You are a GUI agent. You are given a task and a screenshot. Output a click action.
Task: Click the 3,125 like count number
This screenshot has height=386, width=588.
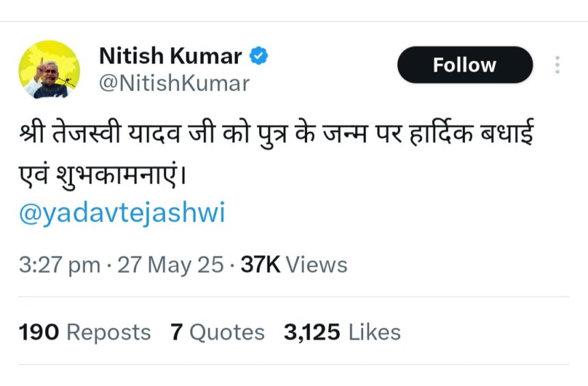click(x=312, y=333)
